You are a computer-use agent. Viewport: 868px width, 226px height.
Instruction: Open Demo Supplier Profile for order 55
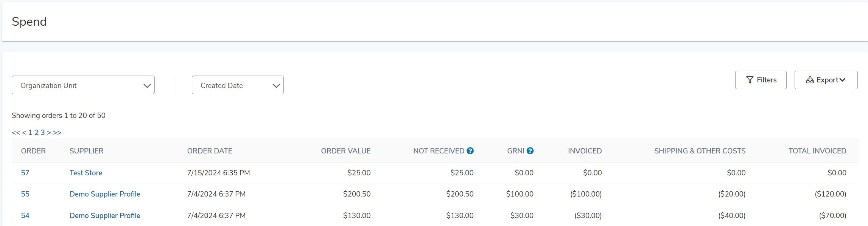105,194
